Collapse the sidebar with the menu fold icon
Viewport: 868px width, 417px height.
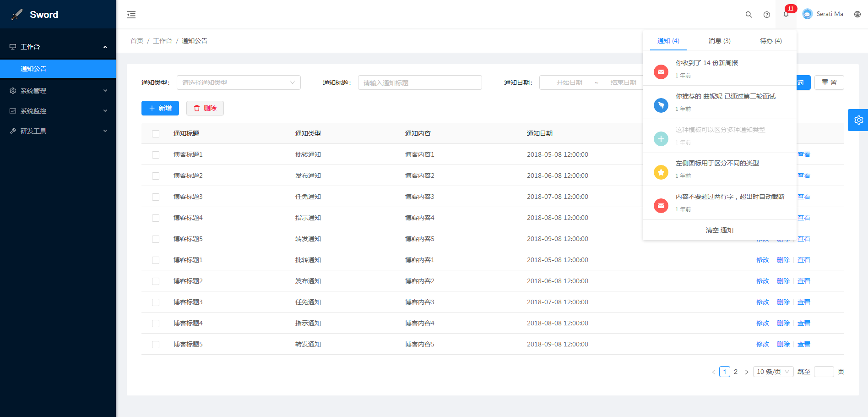pyautogui.click(x=131, y=15)
